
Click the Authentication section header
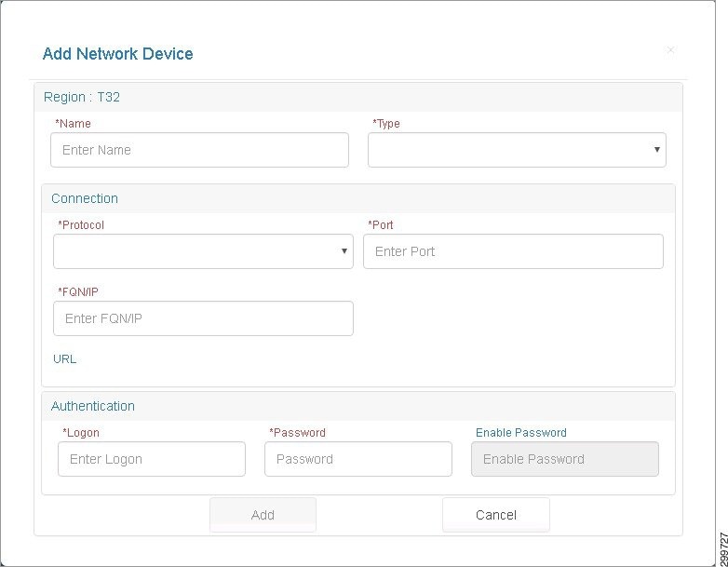pos(93,406)
